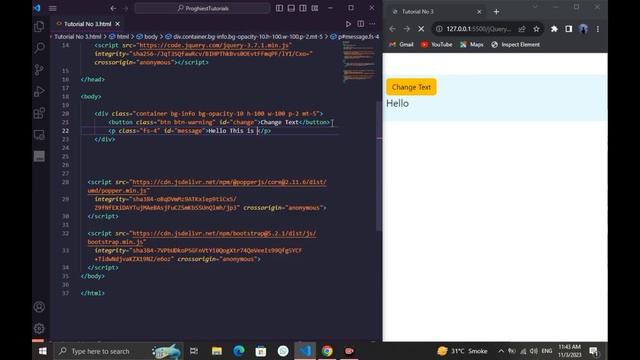
Task: Open the Extensions view
Action: [39, 113]
